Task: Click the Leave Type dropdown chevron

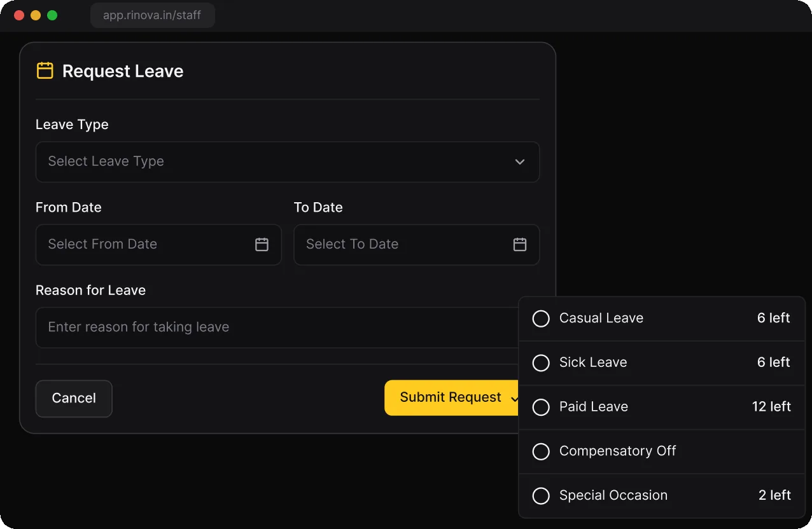Action: (520, 161)
